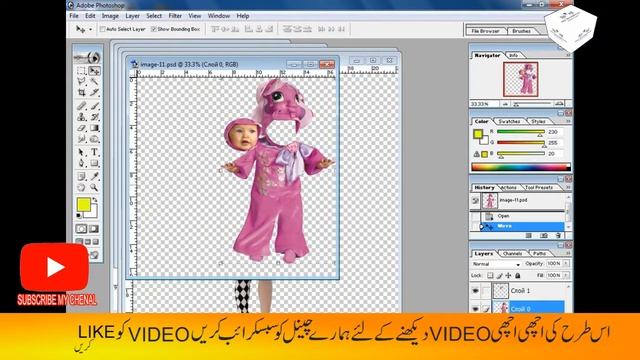Select the Move tool in toolbox
The width and height of the screenshot is (640, 360).
(94, 71)
